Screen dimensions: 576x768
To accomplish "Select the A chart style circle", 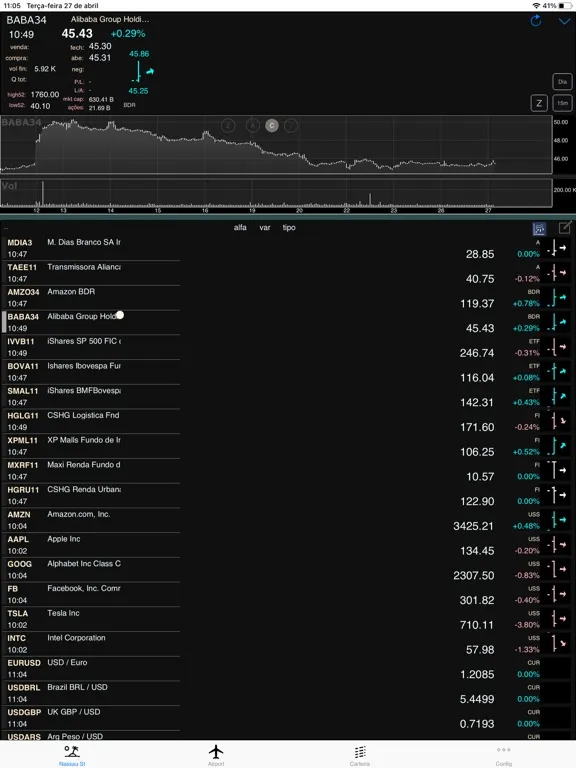I will pos(252,126).
